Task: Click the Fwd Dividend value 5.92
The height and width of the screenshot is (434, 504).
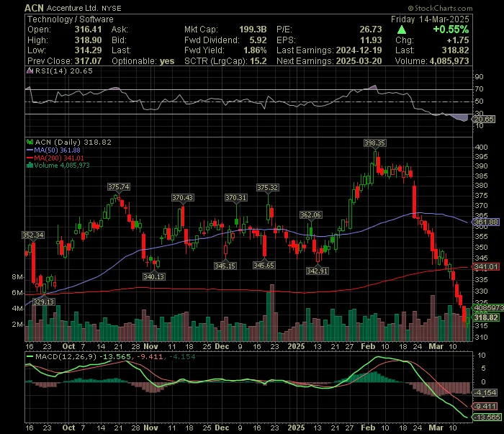Action: click(258, 40)
